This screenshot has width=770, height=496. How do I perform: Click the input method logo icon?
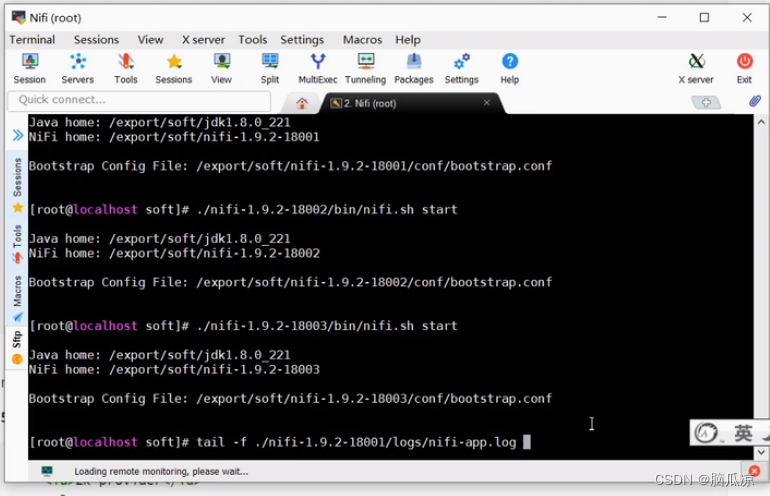tap(706, 433)
